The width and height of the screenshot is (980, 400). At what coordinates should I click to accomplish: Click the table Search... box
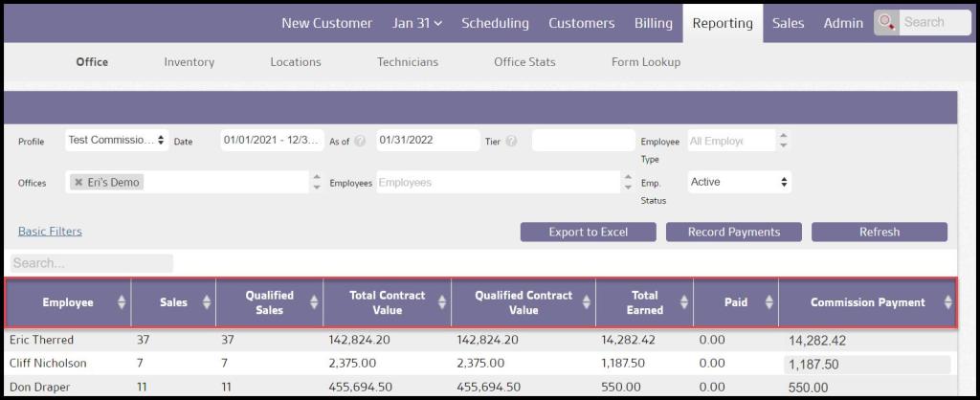coord(92,262)
